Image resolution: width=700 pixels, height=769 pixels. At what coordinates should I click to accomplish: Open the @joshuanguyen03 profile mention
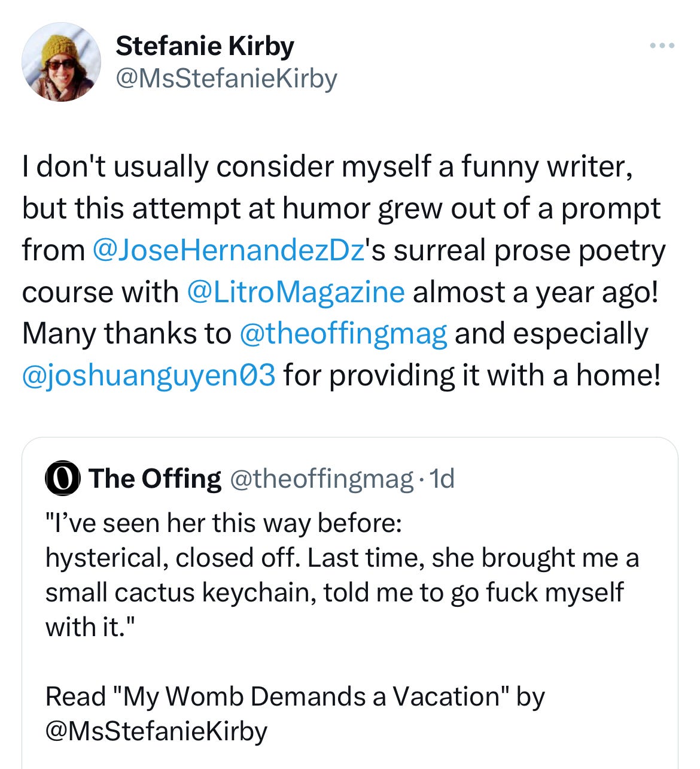148,376
